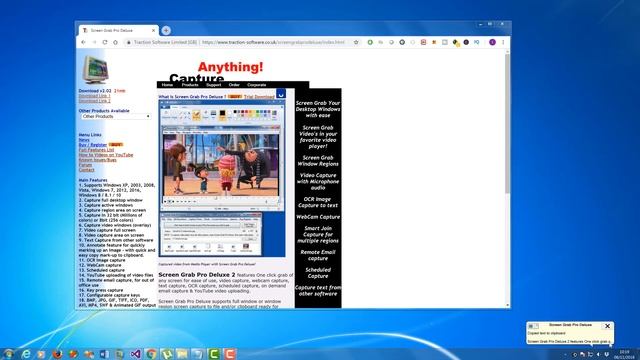Click the green circle extension icon

tap(370, 42)
